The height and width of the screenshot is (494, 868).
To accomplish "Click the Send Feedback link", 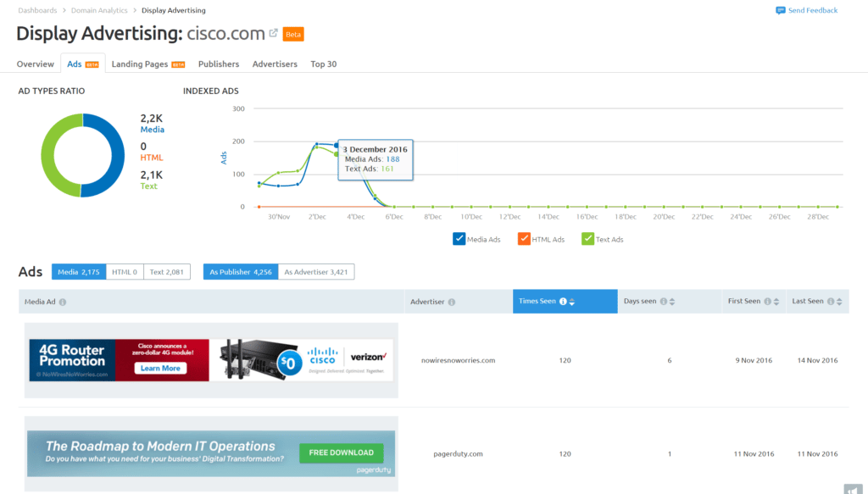I will (x=813, y=10).
